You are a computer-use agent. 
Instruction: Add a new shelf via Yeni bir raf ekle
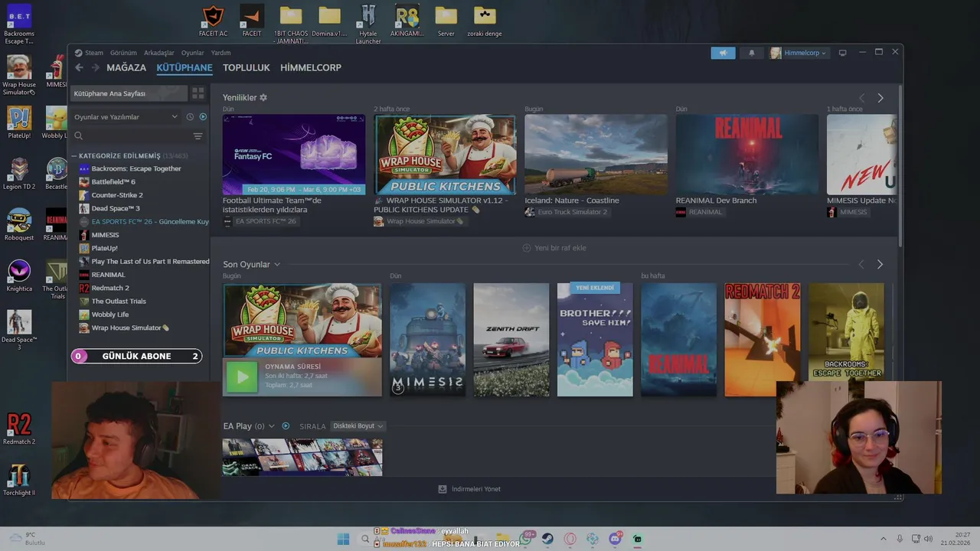pyautogui.click(x=554, y=248)
